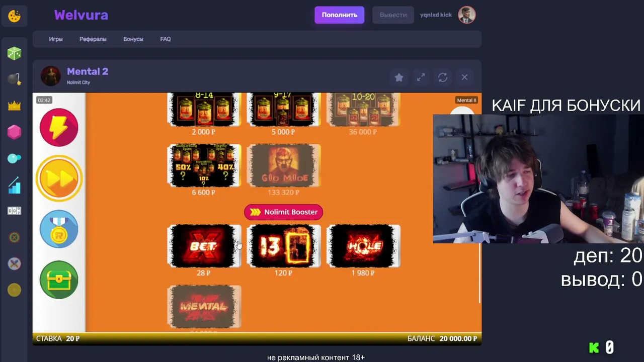644x362 pixels.
Task: Open the blue chart sidebar icon
Action: coord(14,185)
